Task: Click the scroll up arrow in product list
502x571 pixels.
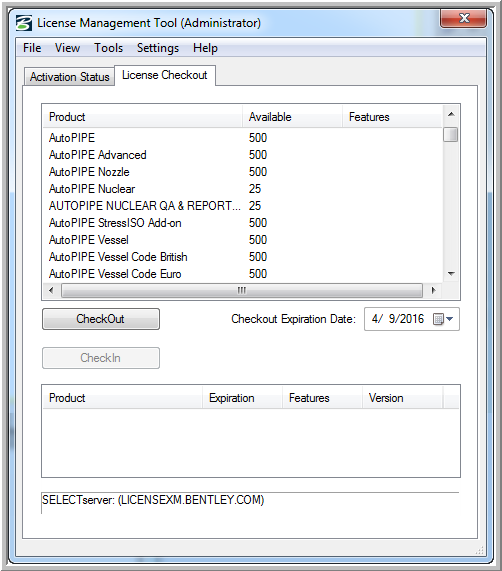Action: click(451, 114)
